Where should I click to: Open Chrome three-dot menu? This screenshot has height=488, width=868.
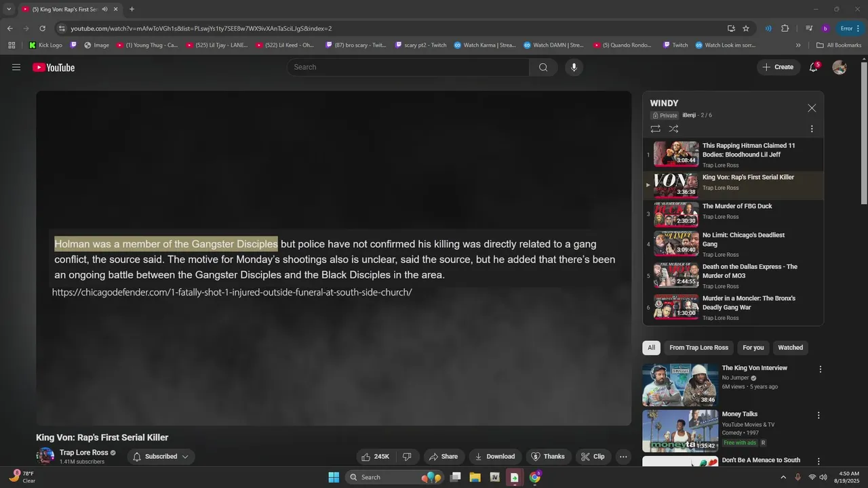[859, 28]
